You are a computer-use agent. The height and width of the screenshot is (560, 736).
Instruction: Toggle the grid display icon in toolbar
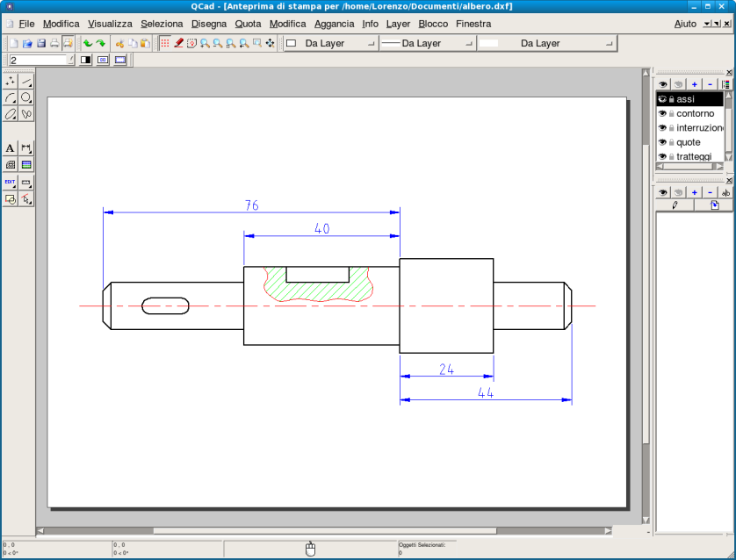click(x=164, y=43)
